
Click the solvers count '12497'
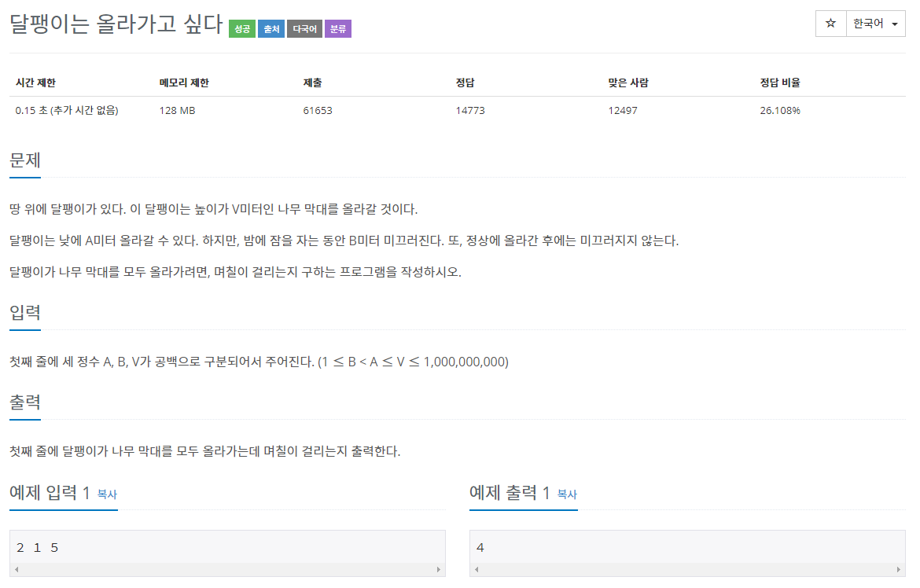coord(623,110)
